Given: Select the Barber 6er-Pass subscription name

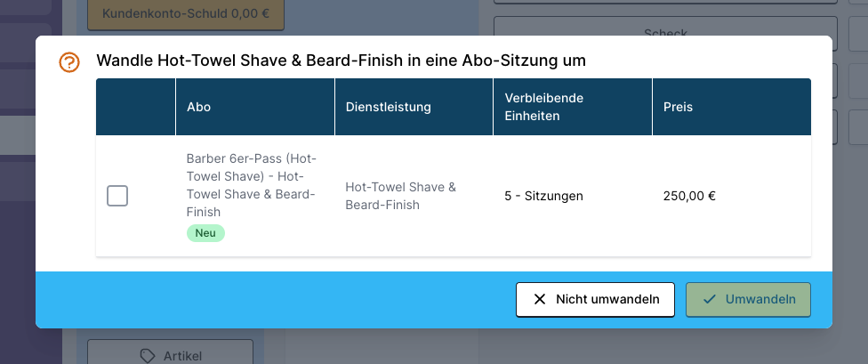Looking at the screenshot, I should [252, 185].
